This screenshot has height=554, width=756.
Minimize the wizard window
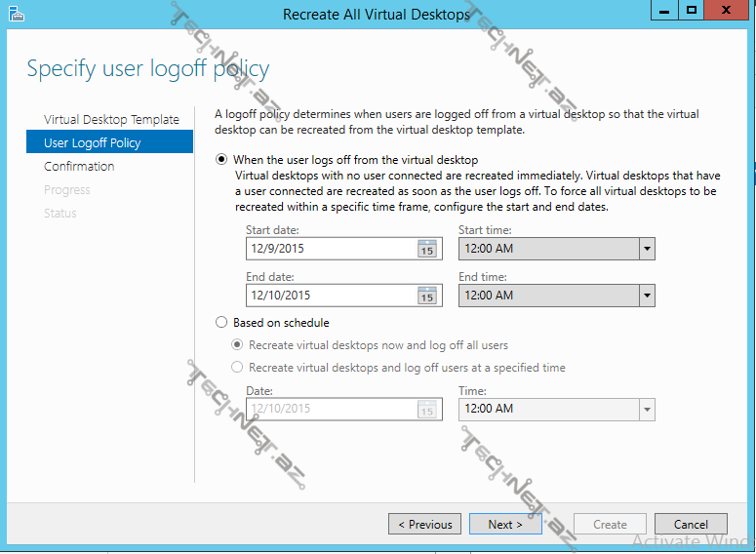(665, 11)
